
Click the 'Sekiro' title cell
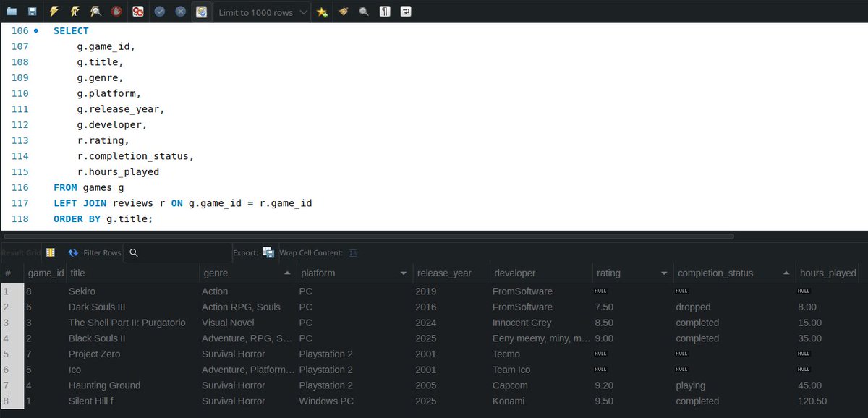[132, 291]
